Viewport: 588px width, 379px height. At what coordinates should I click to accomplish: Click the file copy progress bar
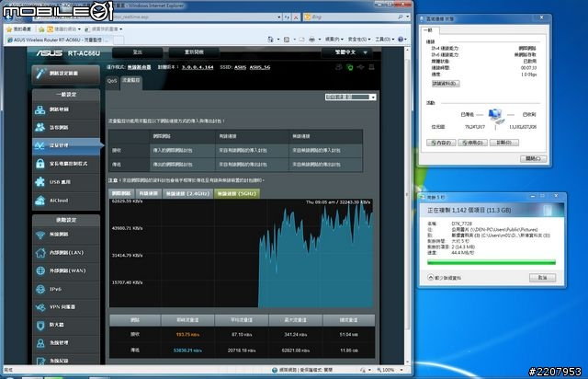point(492,261)
